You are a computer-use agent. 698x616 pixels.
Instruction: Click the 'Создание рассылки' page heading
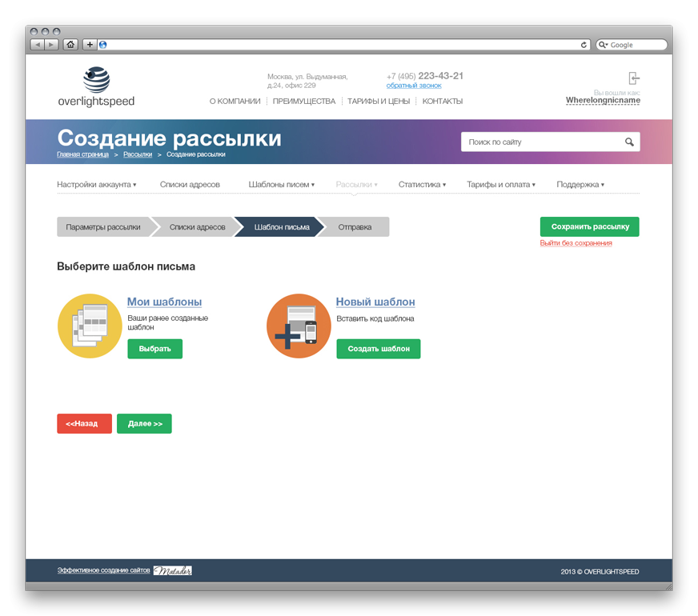coord(169,138)
